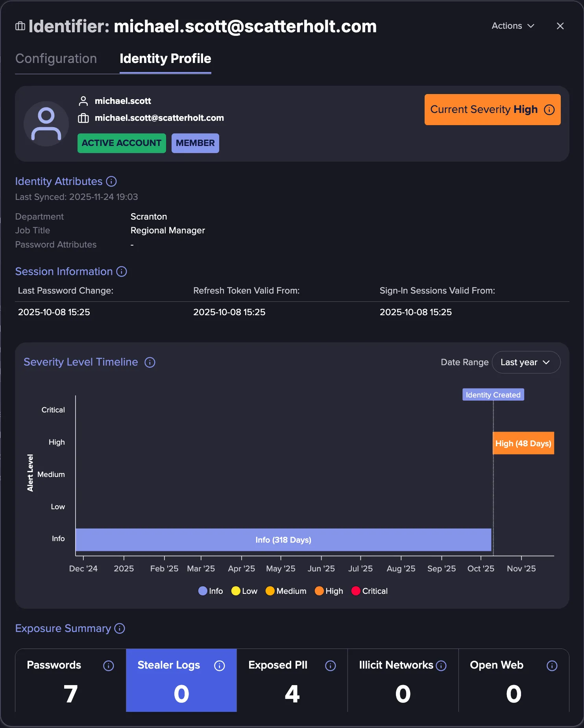Close the identity details panel
The height and width of the screenshot is (728, 584).
[x=560, y=26]
